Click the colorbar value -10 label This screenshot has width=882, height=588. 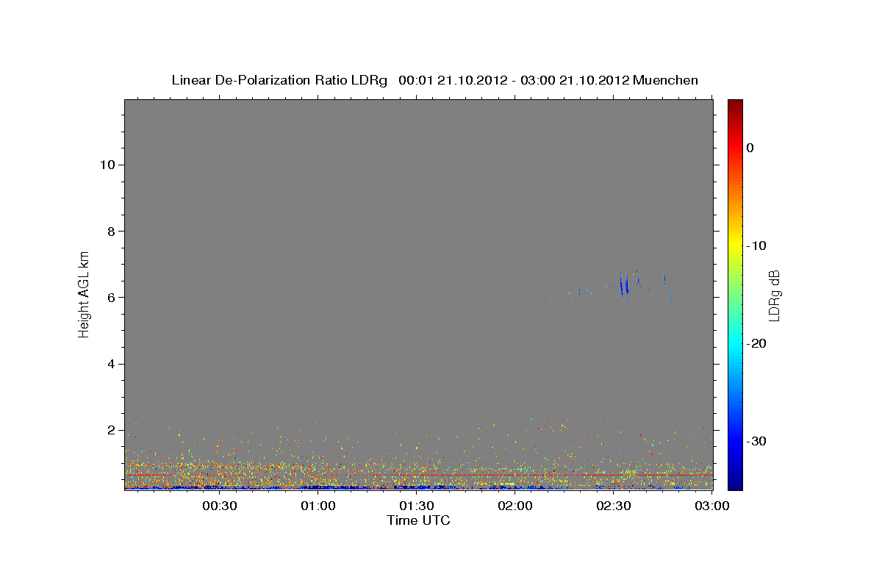[x=756, y=245]
